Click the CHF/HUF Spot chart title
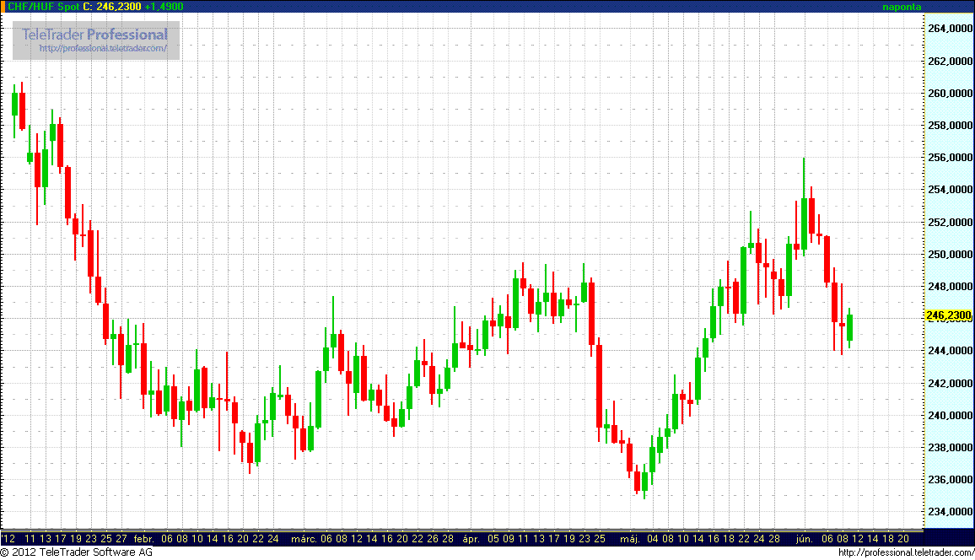The height and width of the screenshot is (560, 975). coord(43,6)
